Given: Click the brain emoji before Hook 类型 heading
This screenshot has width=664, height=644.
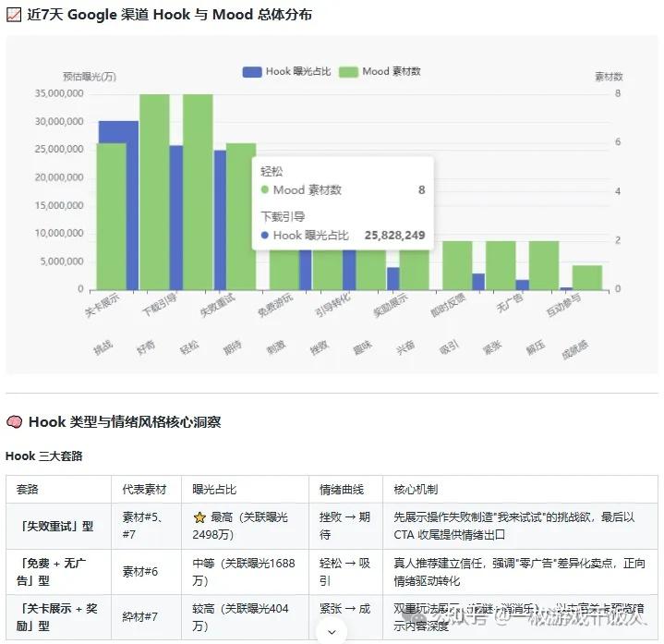Looking at the screenshot, I should pyautogui.click(x=15, y=422).
